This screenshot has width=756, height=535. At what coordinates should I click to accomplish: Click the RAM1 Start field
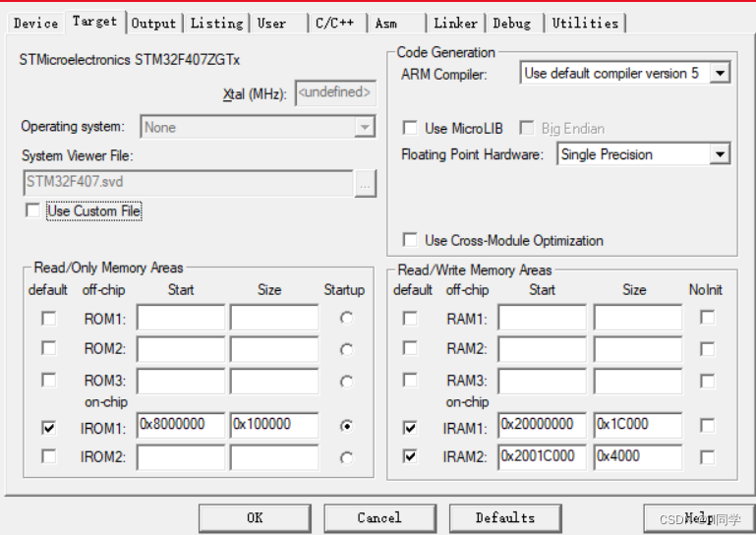coord(543,318)
